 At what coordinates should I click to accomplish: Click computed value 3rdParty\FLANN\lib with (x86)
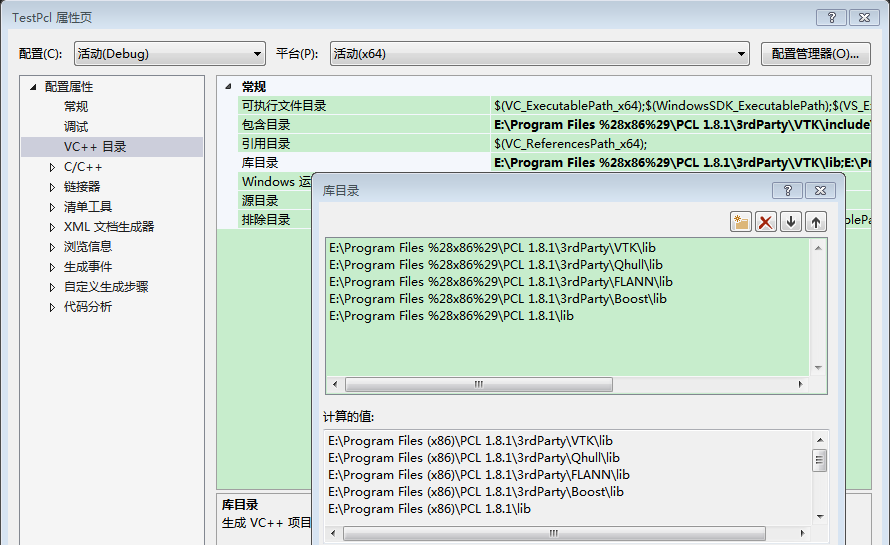pyautogui.click(x=479, y=475)
